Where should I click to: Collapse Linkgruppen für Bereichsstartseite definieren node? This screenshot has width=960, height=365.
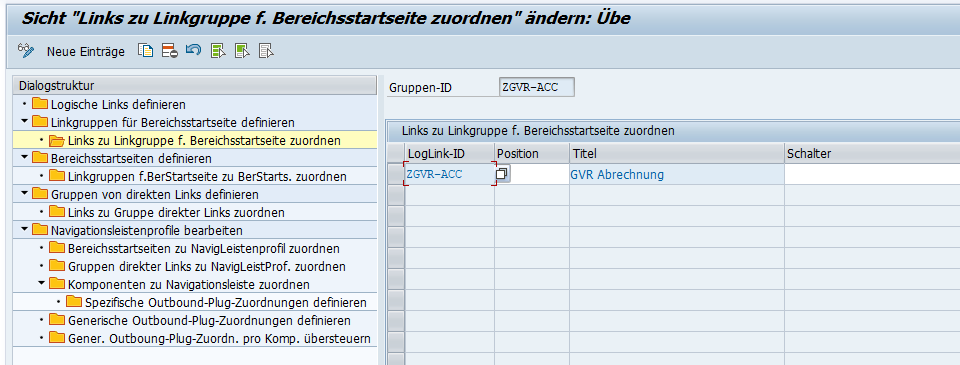24,122
